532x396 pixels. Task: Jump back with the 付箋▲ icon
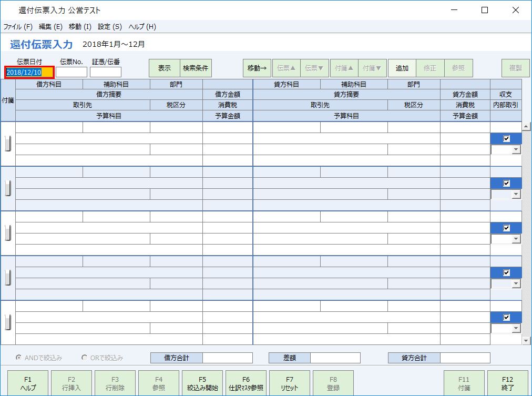[x=344, y=68]
